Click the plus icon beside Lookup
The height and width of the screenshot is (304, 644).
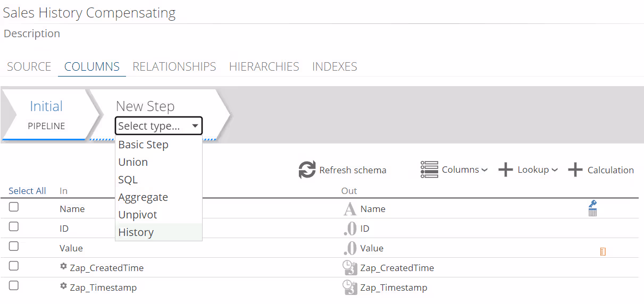[505, 170]
